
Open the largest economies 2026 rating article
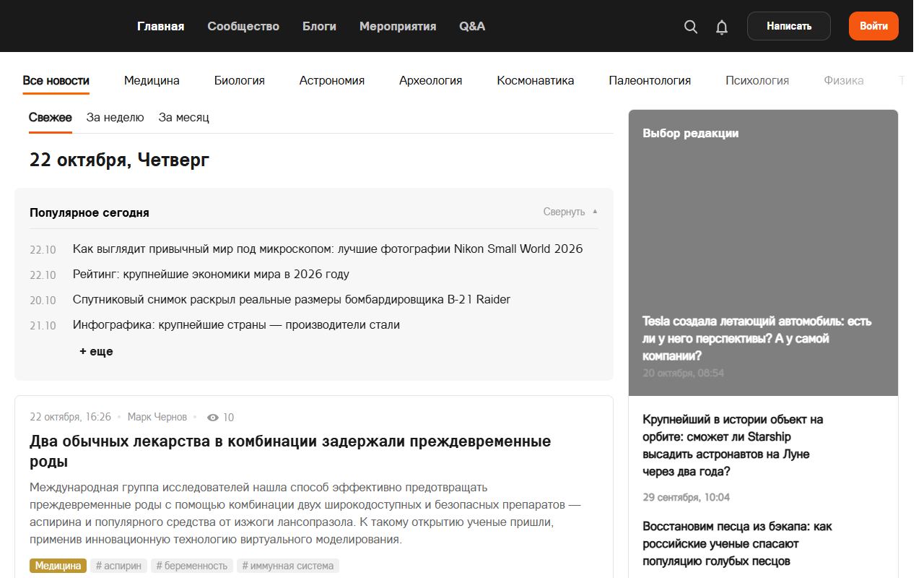(x=211, y=274)
